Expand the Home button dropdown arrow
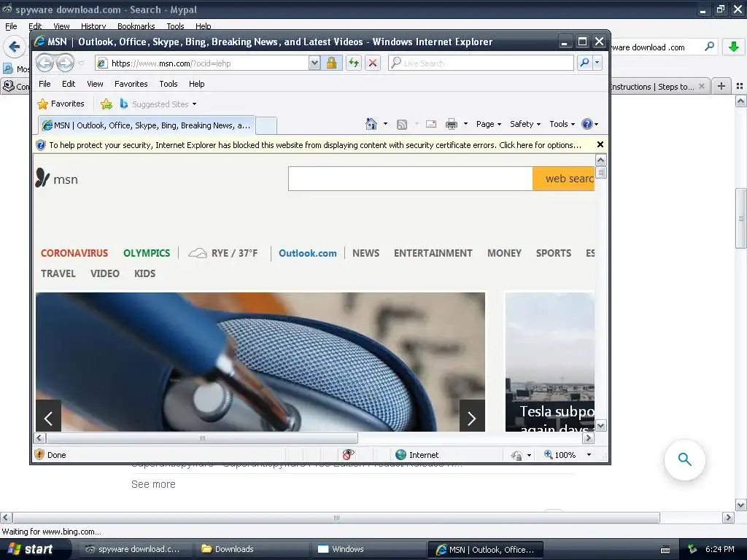 coord(385,124)
